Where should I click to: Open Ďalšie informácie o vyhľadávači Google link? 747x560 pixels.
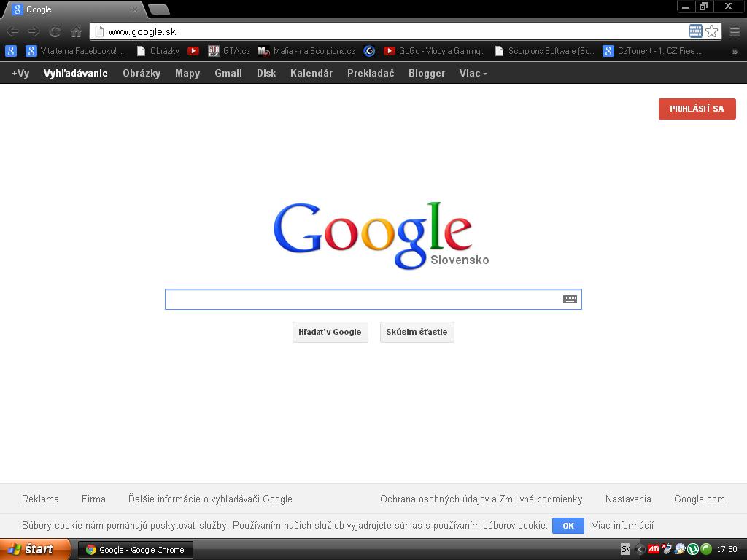210,499
